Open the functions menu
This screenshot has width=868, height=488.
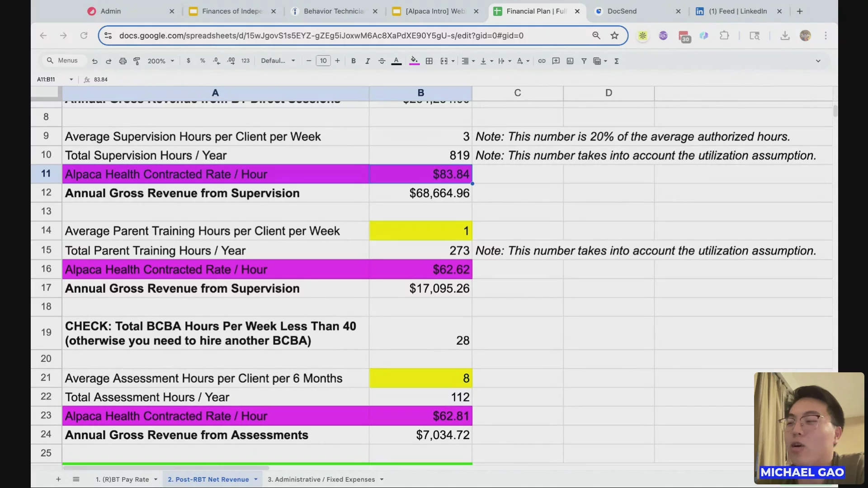click(617, 61)
